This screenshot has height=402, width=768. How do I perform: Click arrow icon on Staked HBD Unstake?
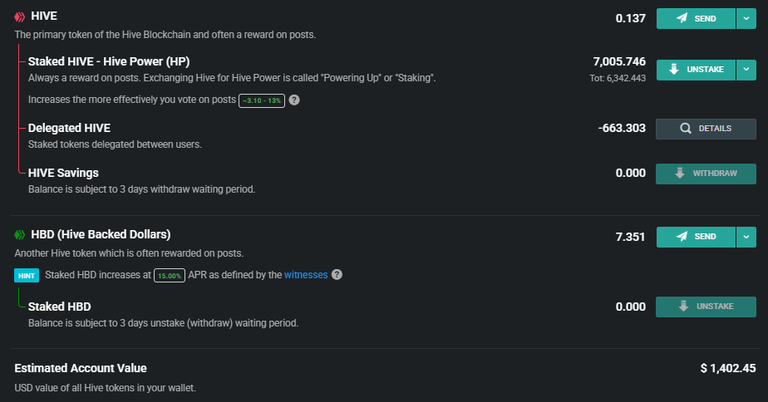(683, 307)
